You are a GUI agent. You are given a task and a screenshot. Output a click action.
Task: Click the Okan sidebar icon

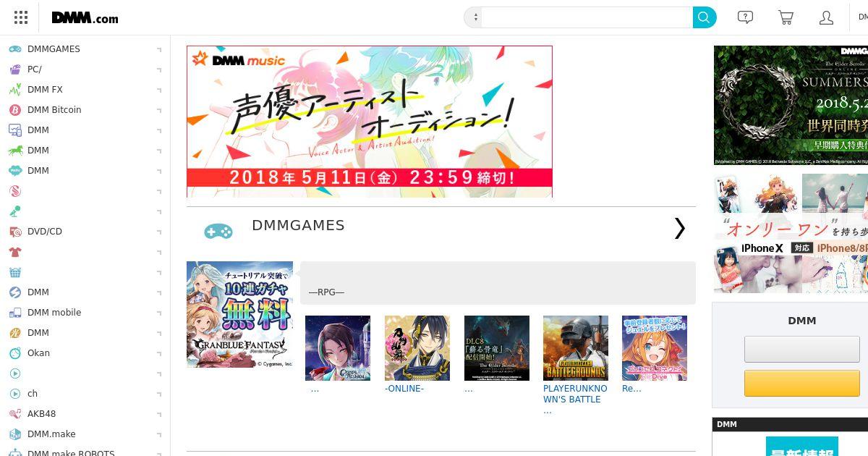point(15,353)
